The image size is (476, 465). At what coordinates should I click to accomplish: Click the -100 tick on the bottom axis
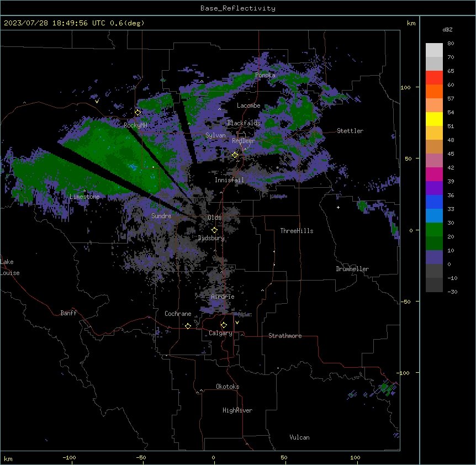coord(69,458)
